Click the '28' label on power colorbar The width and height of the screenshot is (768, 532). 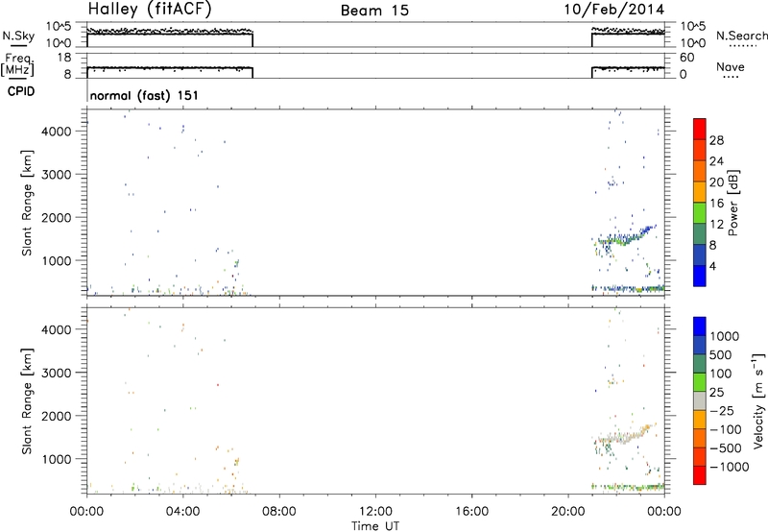coord(716,140)
